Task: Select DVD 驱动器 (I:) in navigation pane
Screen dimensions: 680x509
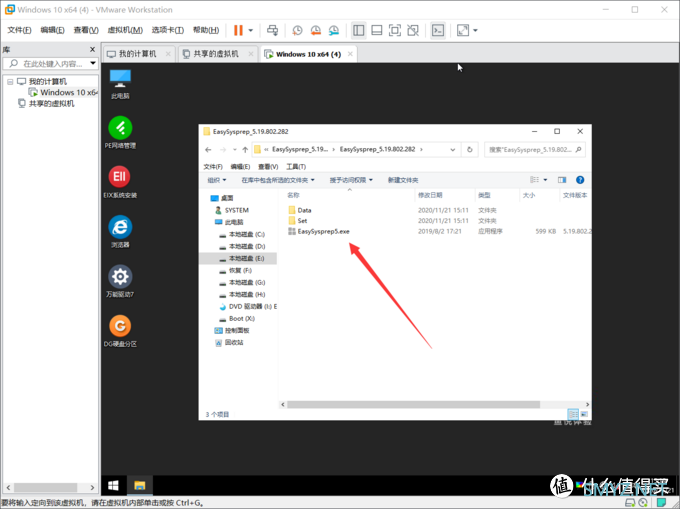Action: [x=248, y=307]
